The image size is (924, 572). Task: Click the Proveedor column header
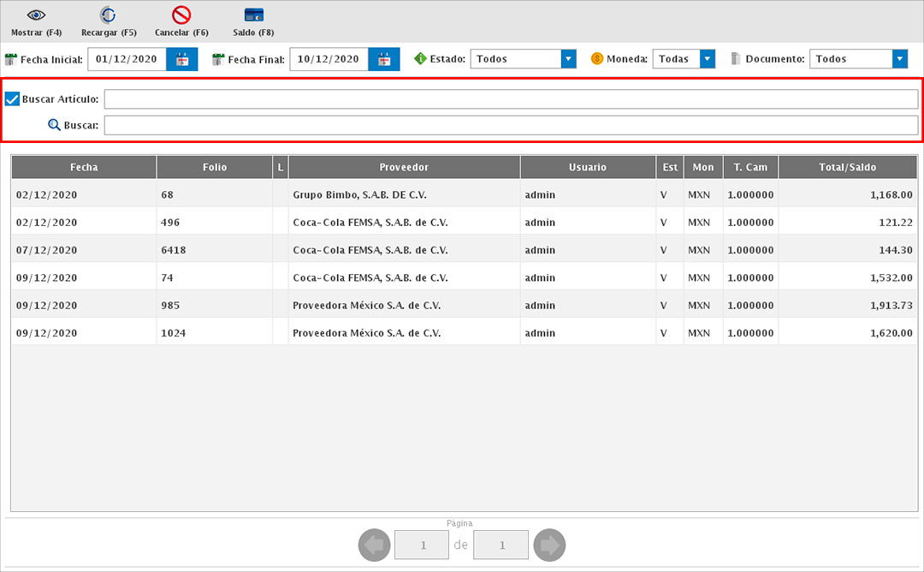pyautogui.click(x=404, y=167)
